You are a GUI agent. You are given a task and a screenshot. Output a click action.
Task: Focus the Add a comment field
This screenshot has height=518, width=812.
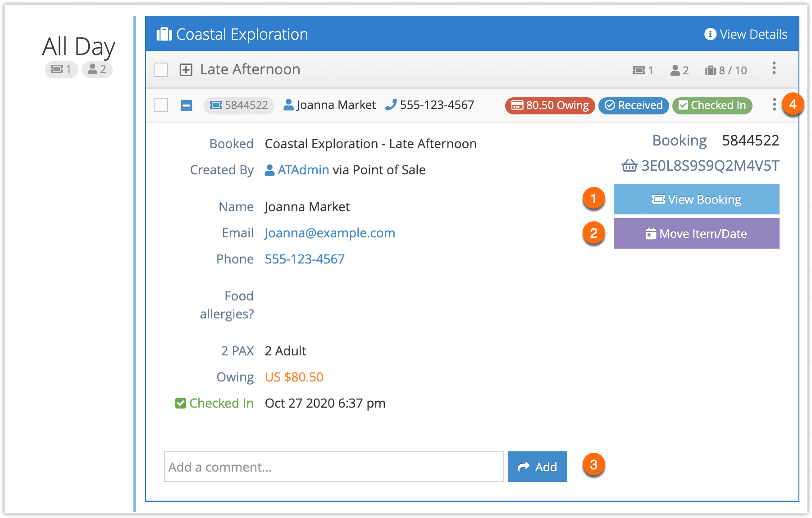coord(333,467)
